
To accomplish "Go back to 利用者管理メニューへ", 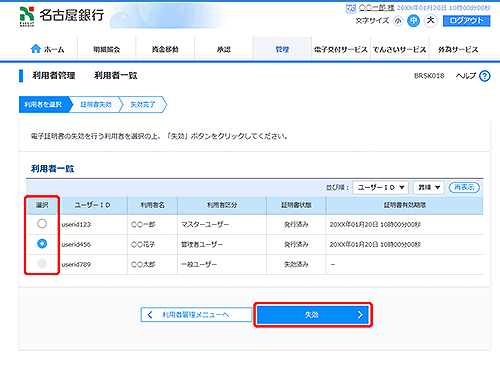I will [196, 315].
